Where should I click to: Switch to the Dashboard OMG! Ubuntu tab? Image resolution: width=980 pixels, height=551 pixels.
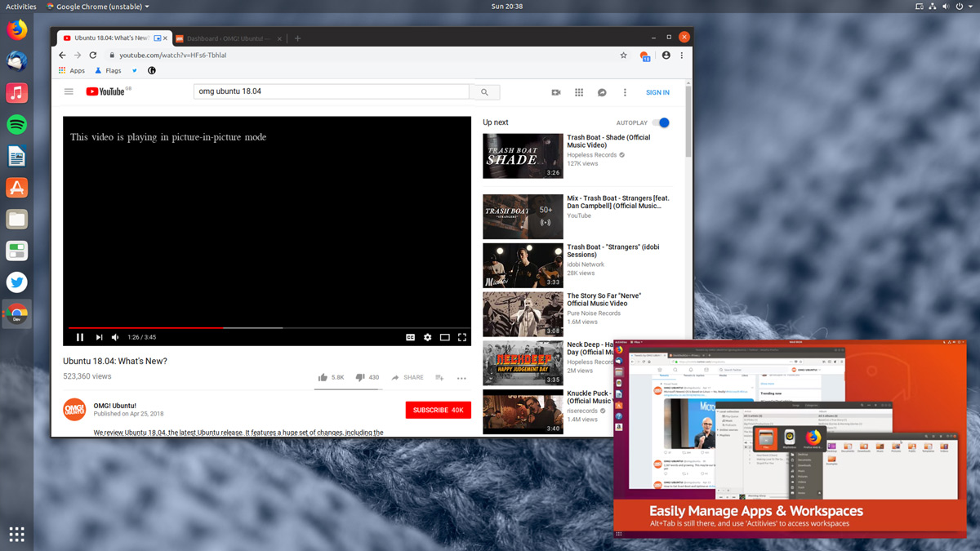click(x=228, y=38)
